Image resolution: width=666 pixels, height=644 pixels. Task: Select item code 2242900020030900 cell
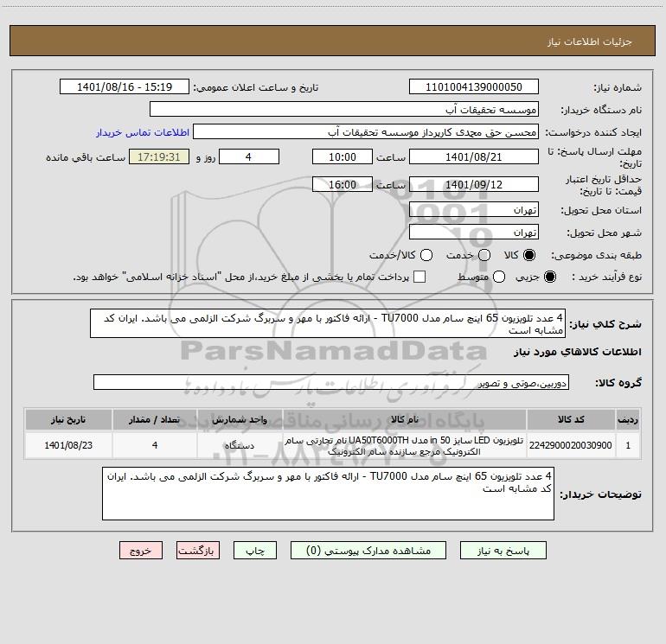point(571,445)
